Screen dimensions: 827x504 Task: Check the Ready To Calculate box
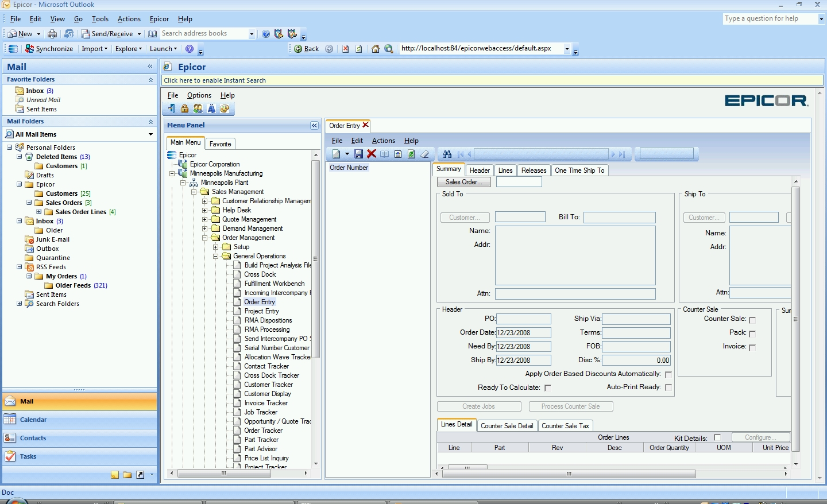548,388
